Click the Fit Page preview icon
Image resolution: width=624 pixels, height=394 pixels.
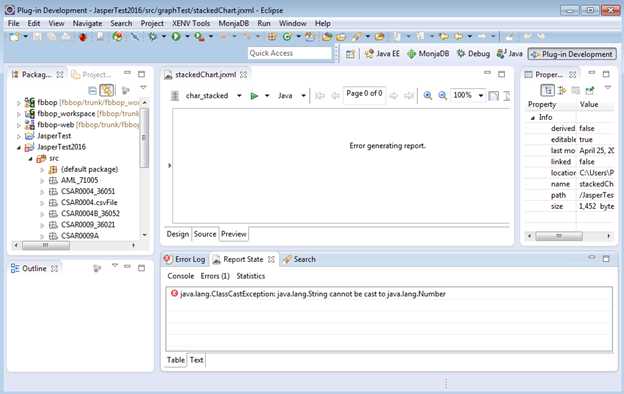point(493,96)
